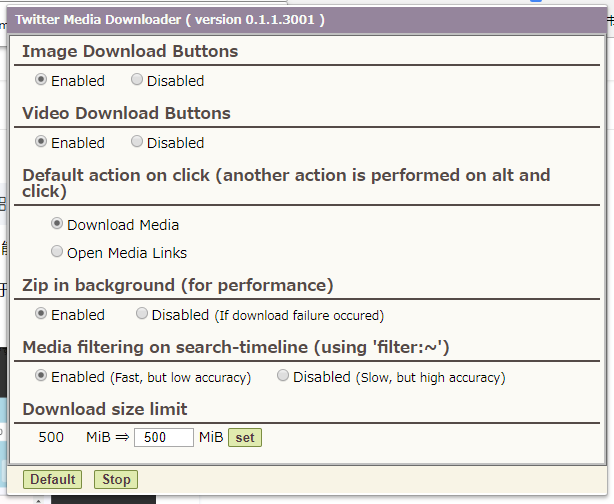The height and width of the screenshot is (504, 614).
Task: Click the Video Download Buttons heading
Action: (126, 113)
